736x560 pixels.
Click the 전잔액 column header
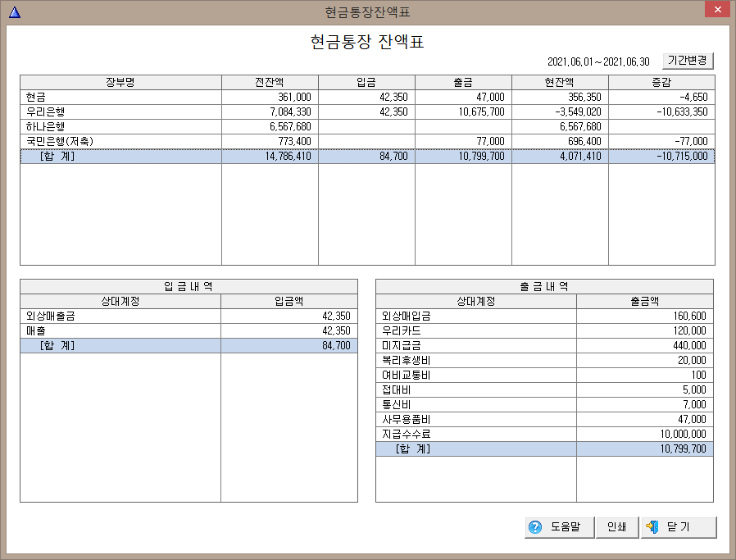(x=270, y=82)
